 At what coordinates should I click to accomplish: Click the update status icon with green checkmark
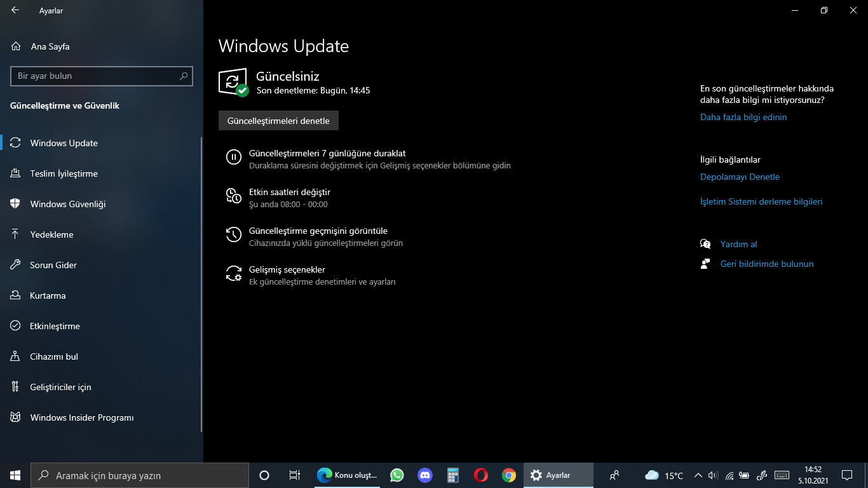pyautogui.click(x=233, y=83)
